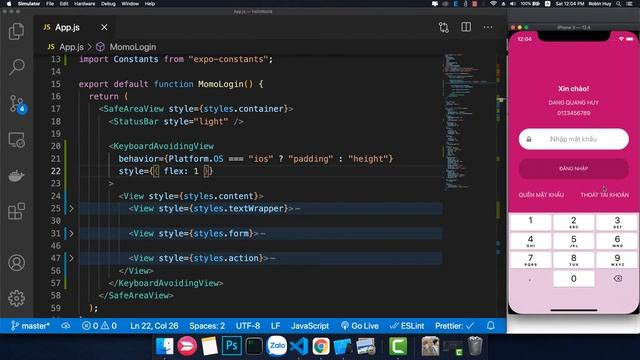Open Photoshop from the Dock

(x=231, y=346)
